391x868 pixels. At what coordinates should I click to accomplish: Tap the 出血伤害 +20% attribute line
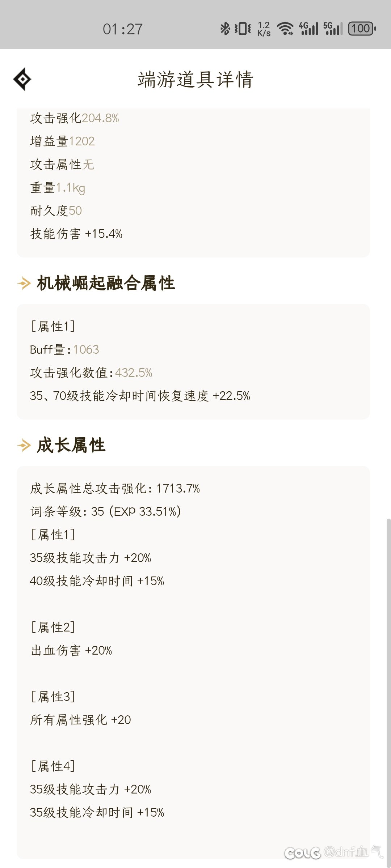(71, 650)
